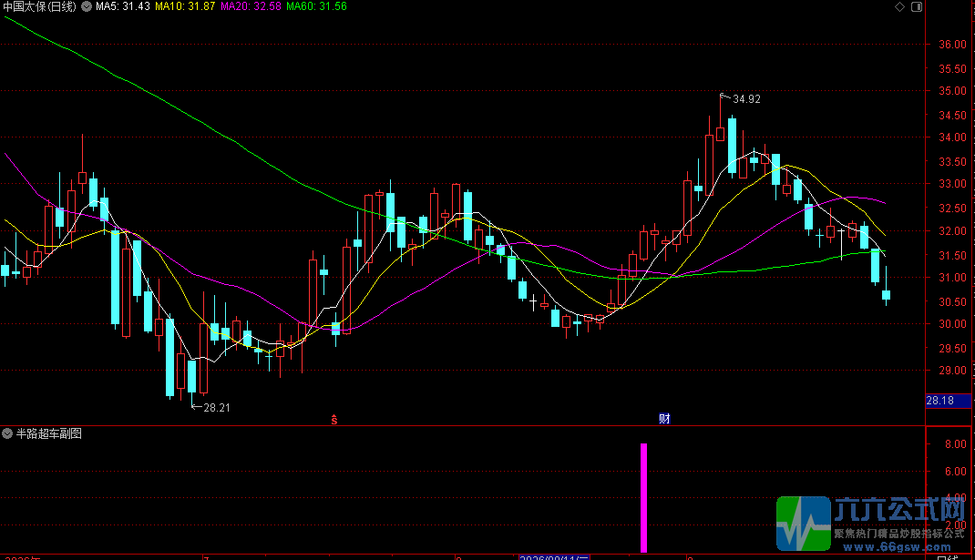This screenshot has width=975, height=560.
Task: Click the 29.00 price axis label
Action: click(x=952, y=371)
